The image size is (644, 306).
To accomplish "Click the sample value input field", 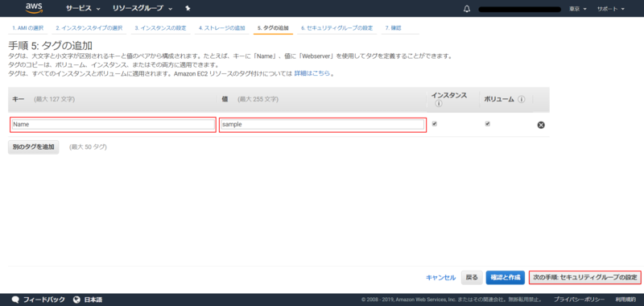I will pyautogui.click(x=323, y=125).
